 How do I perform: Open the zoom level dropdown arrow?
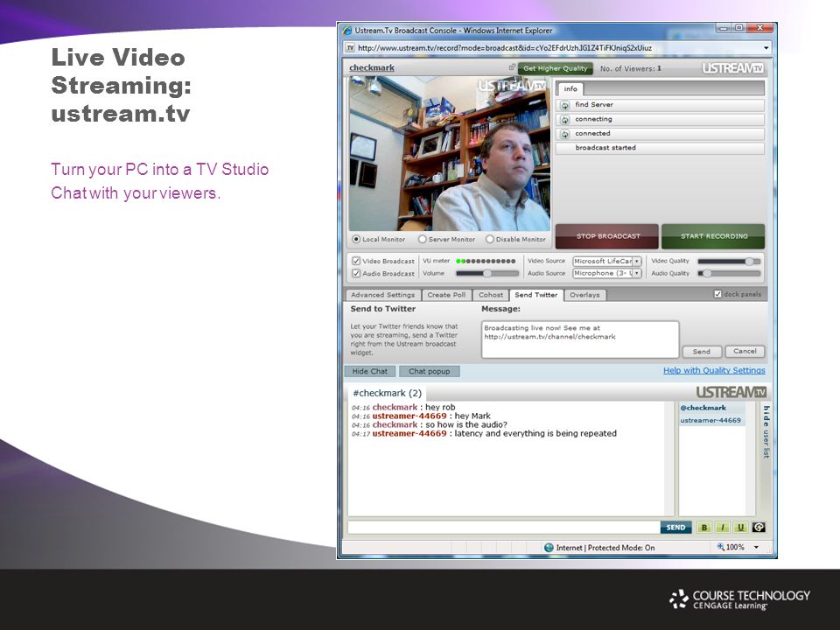pyautogui.click(x=756, y=547)
